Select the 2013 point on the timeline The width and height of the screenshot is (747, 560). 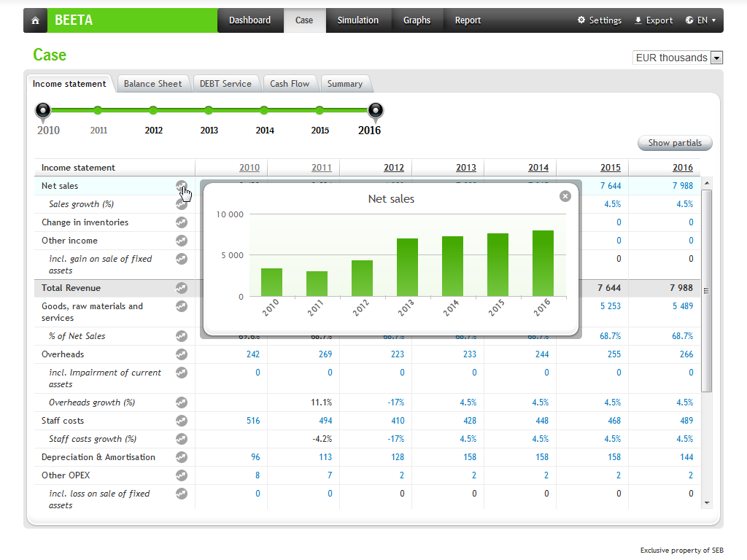pos(209,111)
